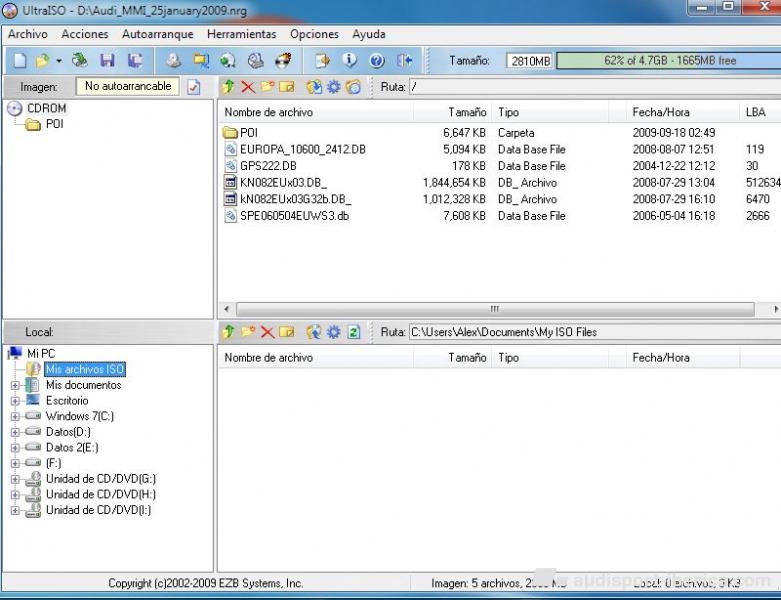Expand the Escritorio tree node
The image size is (781, 600).
(15, 401)
